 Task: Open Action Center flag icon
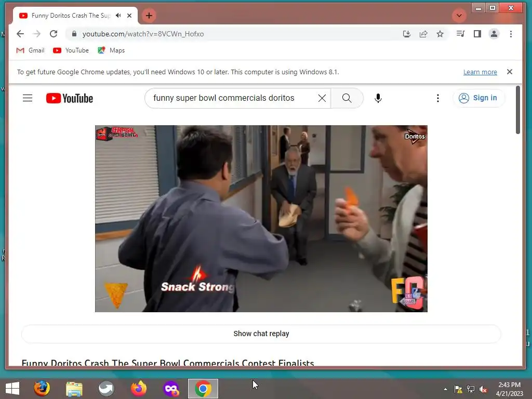pos(458,389)
